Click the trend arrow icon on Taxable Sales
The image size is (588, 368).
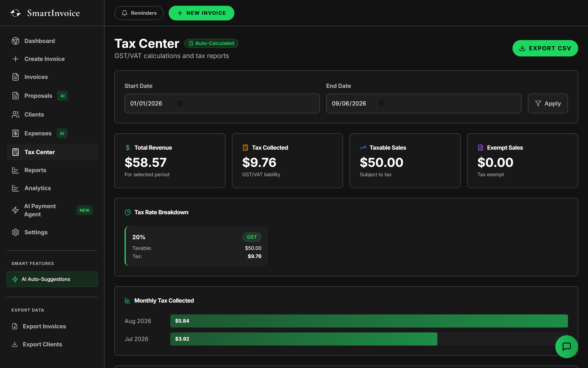[x=363, y=147]
